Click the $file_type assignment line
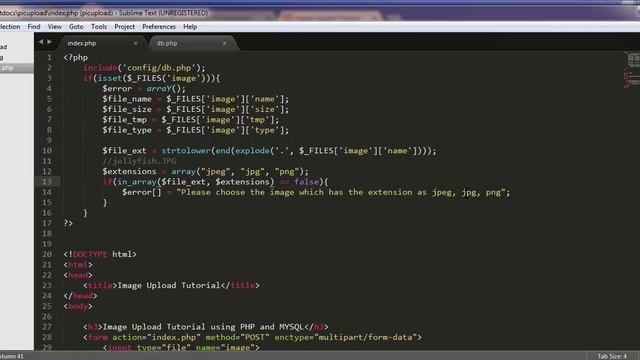This screenshot has height=360, width=640. 196,130
